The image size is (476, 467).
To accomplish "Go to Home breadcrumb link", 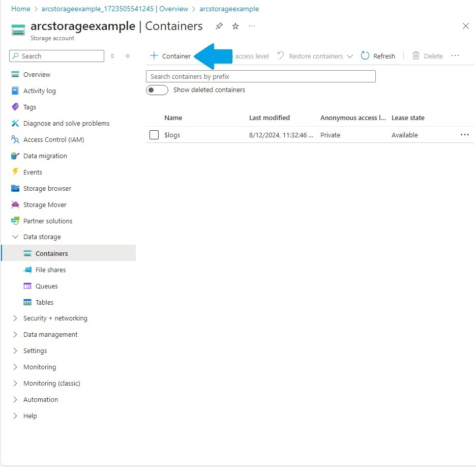I will point(21,9).
